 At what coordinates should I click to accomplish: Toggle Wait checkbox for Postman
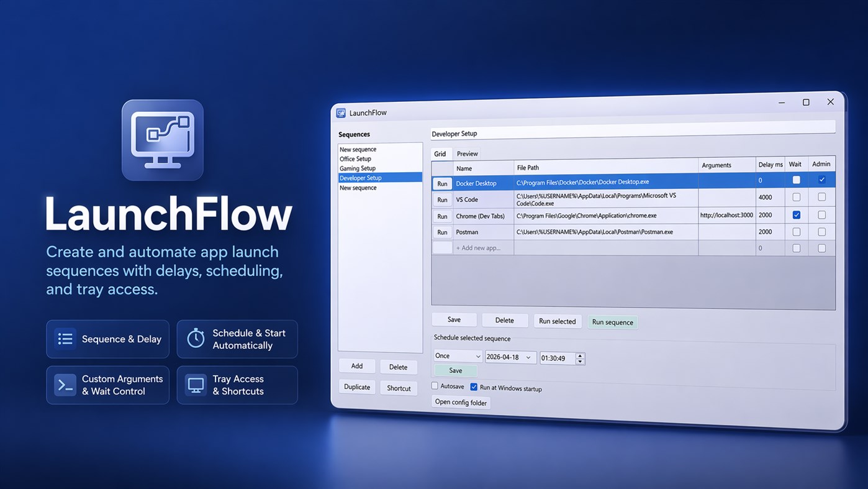[x=796, y=232]
